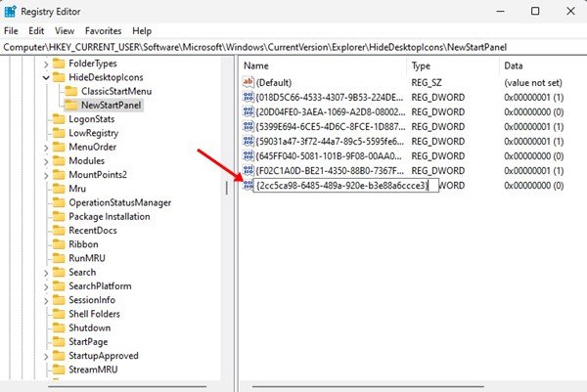The width and height of the screenshot is (587, 392).
Task: Select the Shell Folders tree key
Action: [94, 314]
